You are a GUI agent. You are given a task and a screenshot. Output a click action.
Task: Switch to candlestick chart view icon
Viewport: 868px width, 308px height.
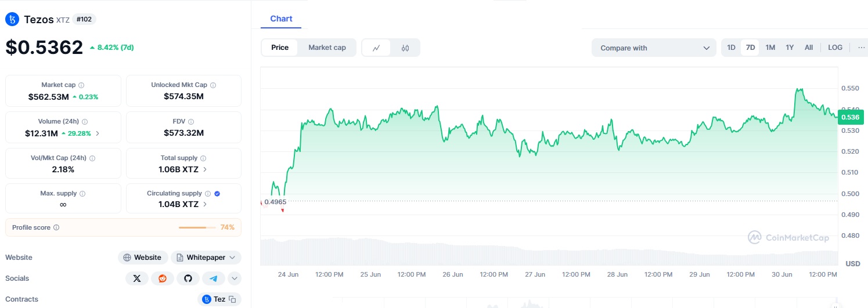point(405,48)
